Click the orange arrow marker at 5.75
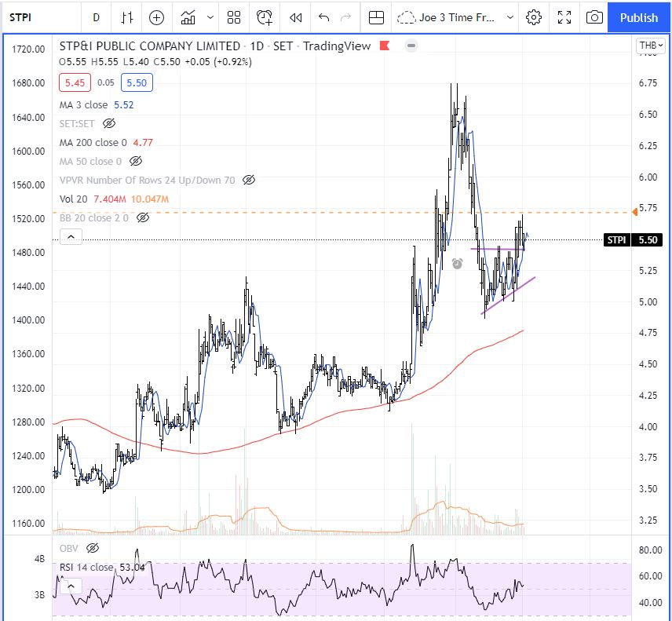 [x=635, y=212]
